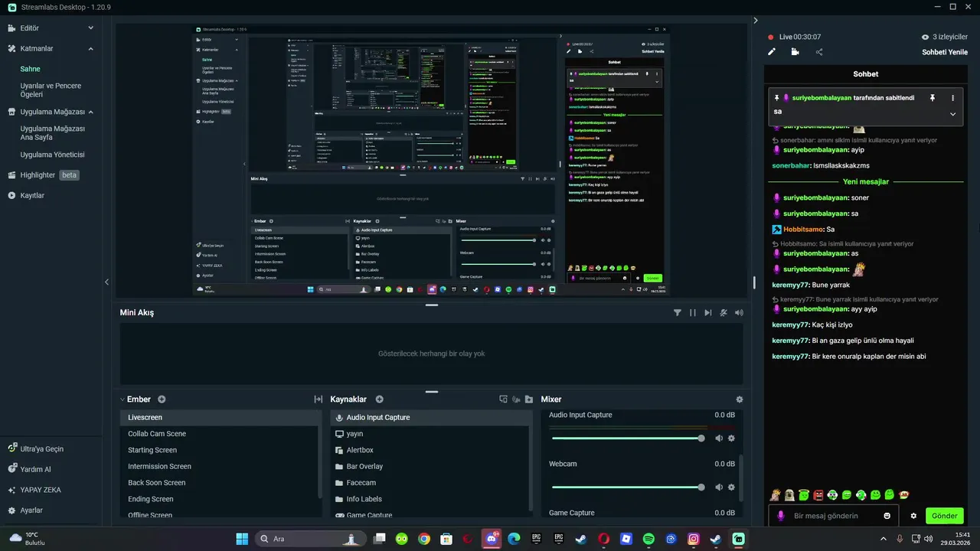Toggle the Mini Akış volume speaker icon
The width and height of the screenshot is (980, 551).
coord(739,312)
